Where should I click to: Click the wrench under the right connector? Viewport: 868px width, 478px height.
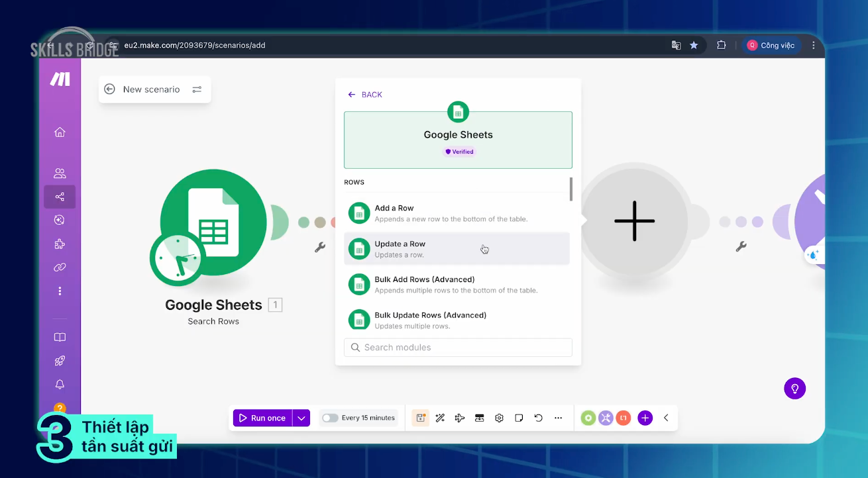(741, 247)
